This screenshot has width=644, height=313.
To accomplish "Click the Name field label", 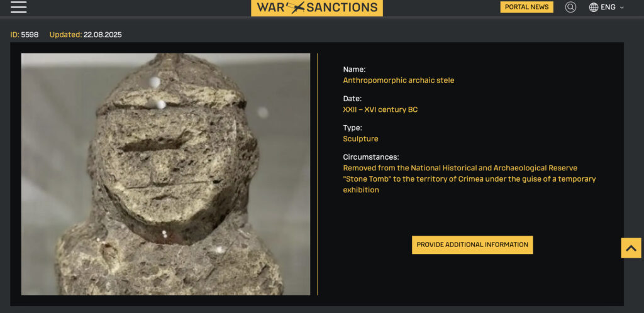I will point(354,69).
